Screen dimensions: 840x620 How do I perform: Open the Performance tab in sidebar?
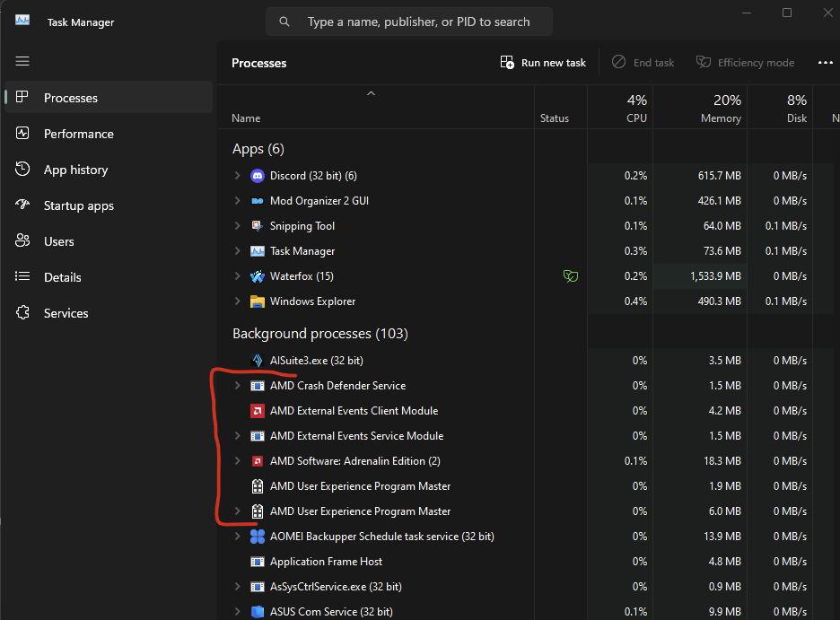[x=79, y=134]
